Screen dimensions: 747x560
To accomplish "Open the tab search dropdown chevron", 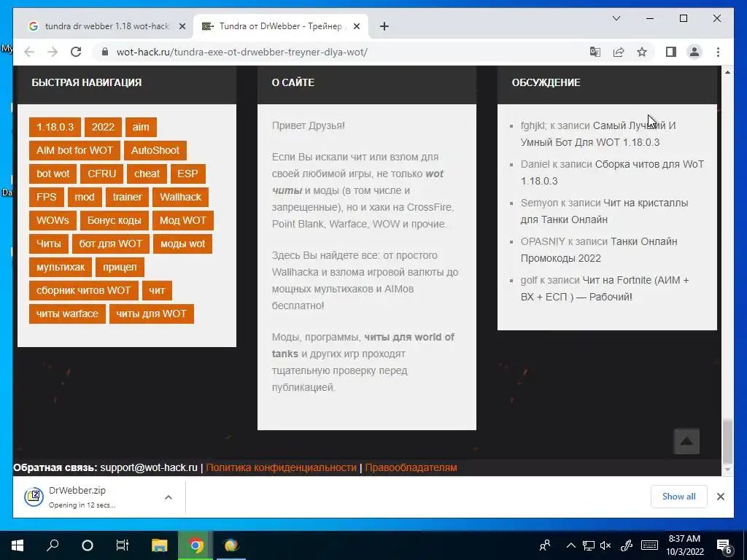I will pos(616,18).
